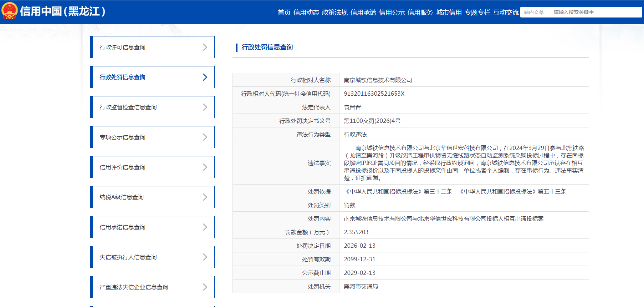This screenshot has height=307, width=644.
Task: Open the 城市信用 navigation link
Action: click(x=449, y=12)
